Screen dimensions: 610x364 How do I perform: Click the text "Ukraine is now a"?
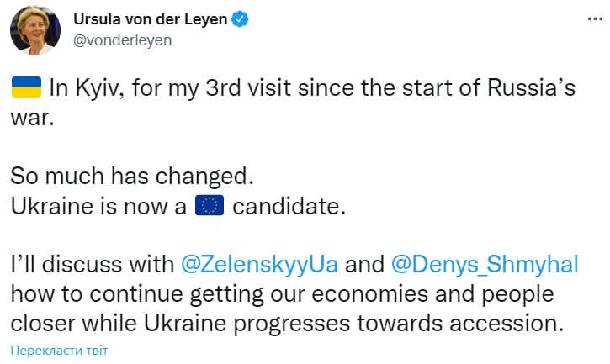coord(98,207)
